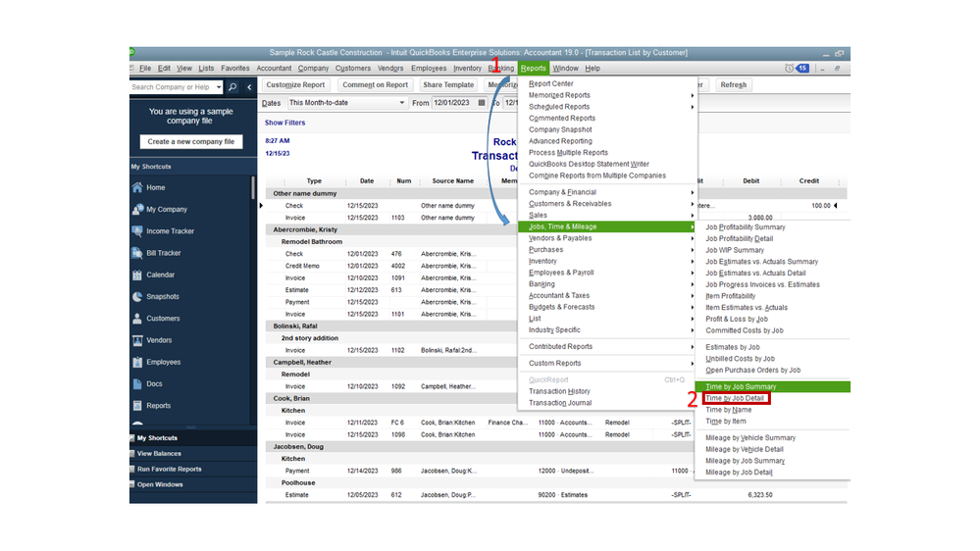Open the Home shortcut icon
The width and height of the screenshot is (980, 551).
coord(137,187)
